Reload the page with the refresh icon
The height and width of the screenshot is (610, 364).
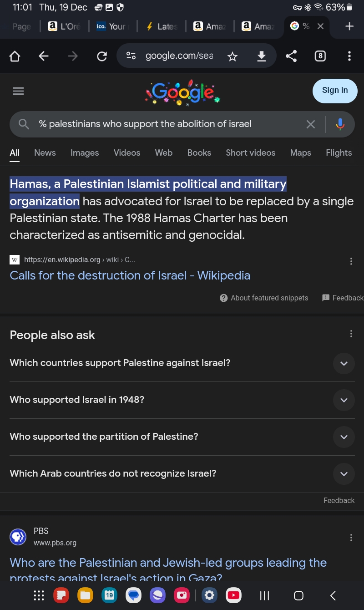(101, 56)
